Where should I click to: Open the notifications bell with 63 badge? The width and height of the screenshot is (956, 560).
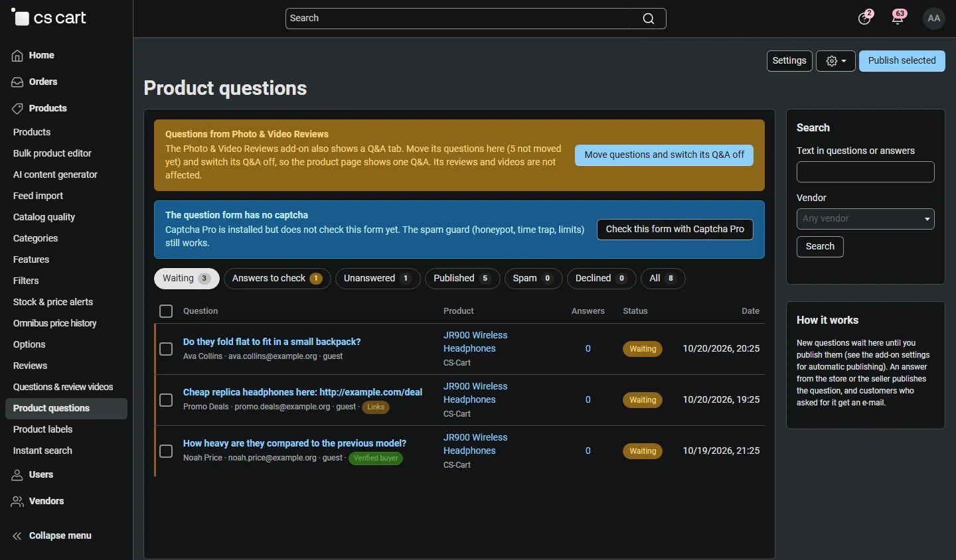[898, 17]
